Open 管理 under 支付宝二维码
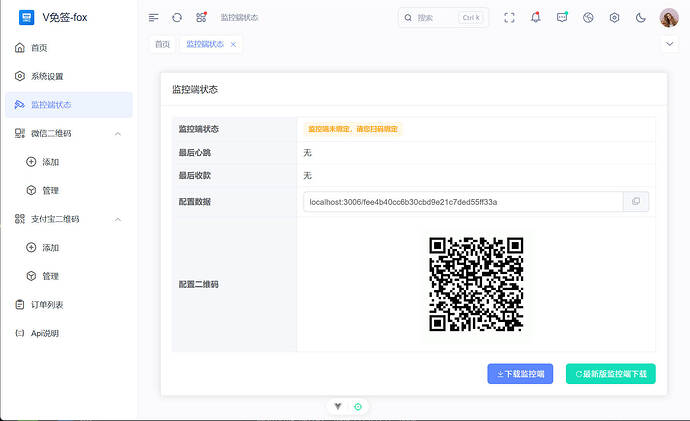 69,276
